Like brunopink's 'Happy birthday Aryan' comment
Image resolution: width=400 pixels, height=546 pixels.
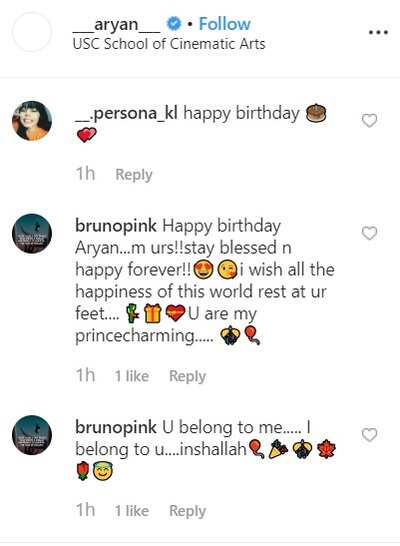point(369,233)
